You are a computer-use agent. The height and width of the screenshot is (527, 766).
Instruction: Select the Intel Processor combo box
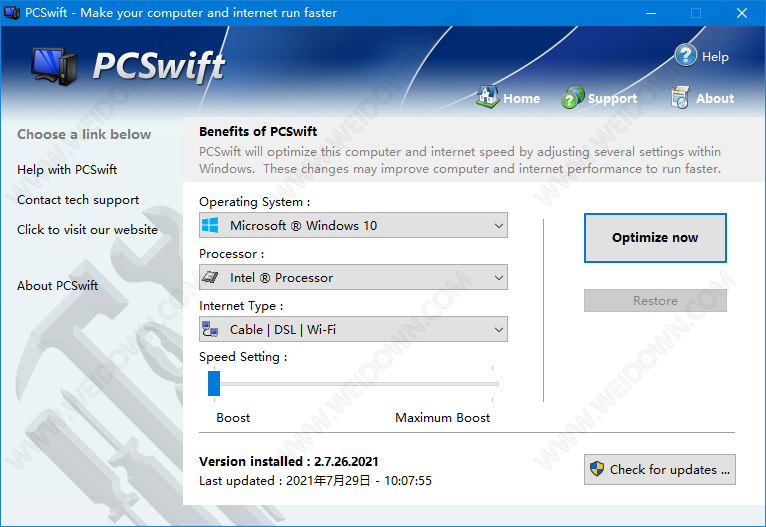coord(353,277)
